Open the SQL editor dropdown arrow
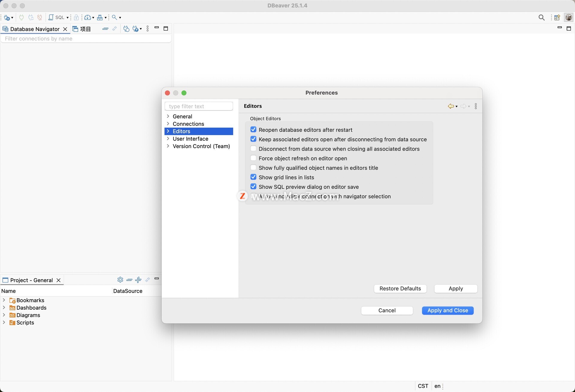Image resolution: width=575 pixels, height=392 pixels. coord(68,18)
